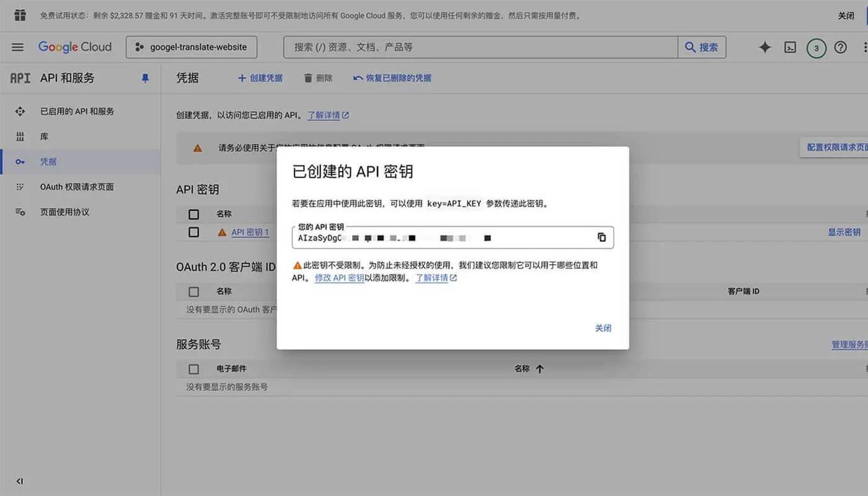Image resolution: width=868 pixels, height=496 pixels.
Task: Open the help question mark menu
Action: coord(841,46)
